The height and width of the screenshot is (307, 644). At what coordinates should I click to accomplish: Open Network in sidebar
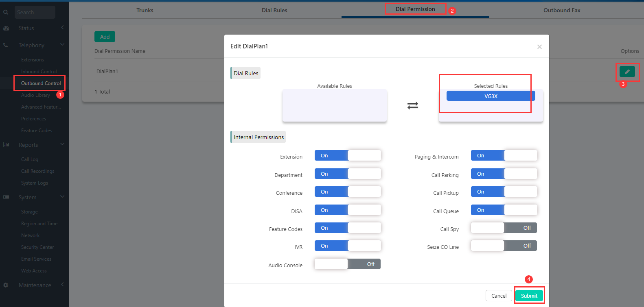pos(31,235)
